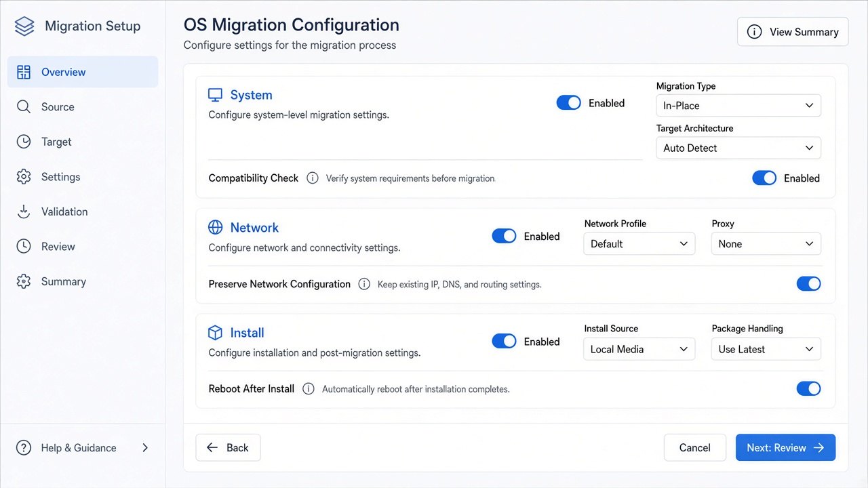The height and width of the screenshot is (488, 868).
Task: Click the Validation download icon in sidebar
Action: [24, 211]
